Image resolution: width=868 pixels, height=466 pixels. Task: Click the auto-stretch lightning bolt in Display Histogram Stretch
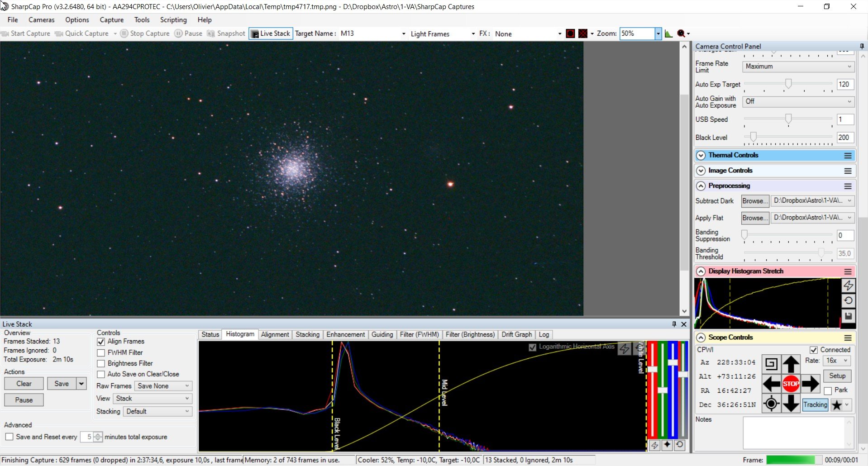[848, 285]
